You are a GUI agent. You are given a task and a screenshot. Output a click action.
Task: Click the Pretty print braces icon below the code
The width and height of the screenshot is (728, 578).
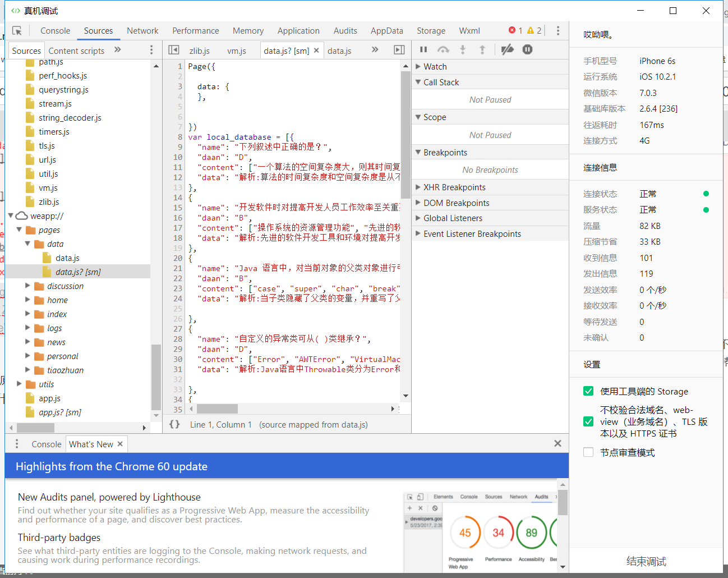174,425
